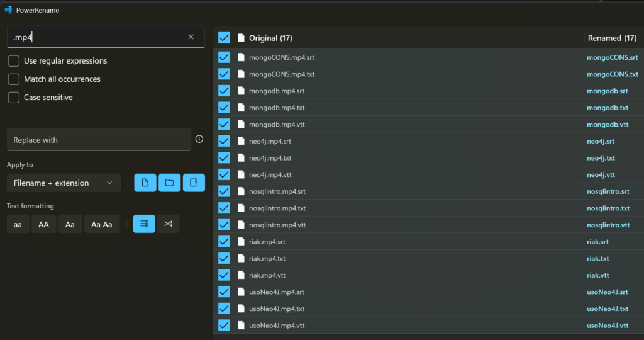Uncheck the mongoCONS.mp4.srt file

point(224,57)
